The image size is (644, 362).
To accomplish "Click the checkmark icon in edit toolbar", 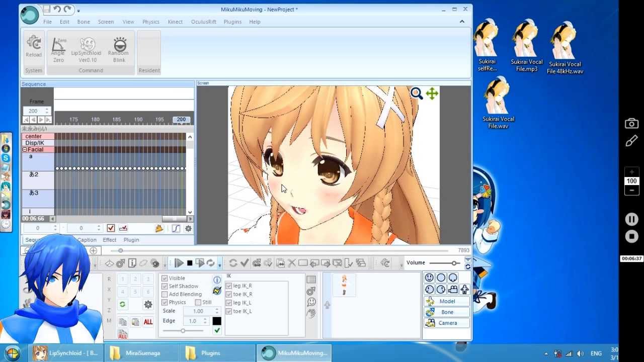I will pyautogui.click(x=245, y=263).
